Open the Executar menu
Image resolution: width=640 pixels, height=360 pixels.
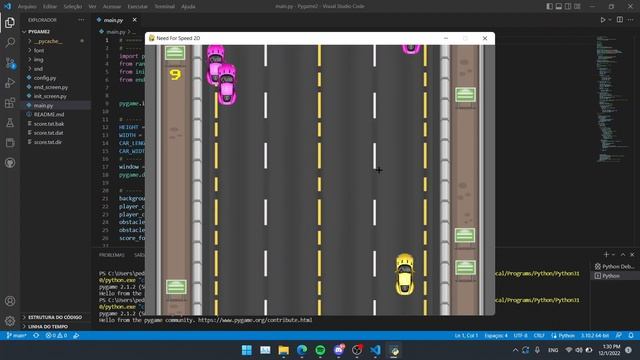pos(137,7)
